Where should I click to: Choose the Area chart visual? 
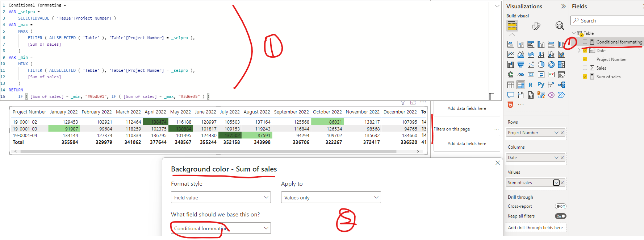520,54
